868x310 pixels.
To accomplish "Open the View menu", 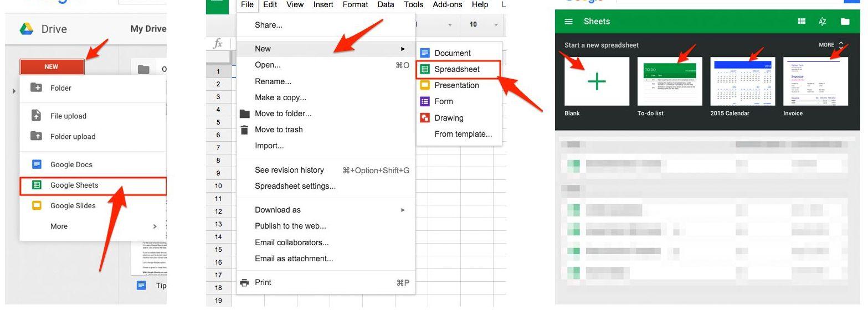I will [295, 4].
